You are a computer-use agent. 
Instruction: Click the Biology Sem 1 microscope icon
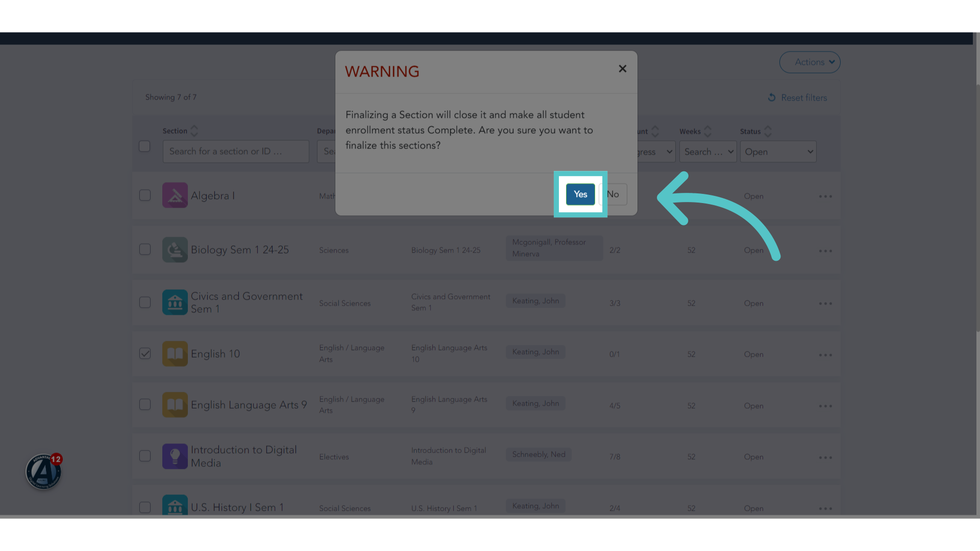click(175, 249)
